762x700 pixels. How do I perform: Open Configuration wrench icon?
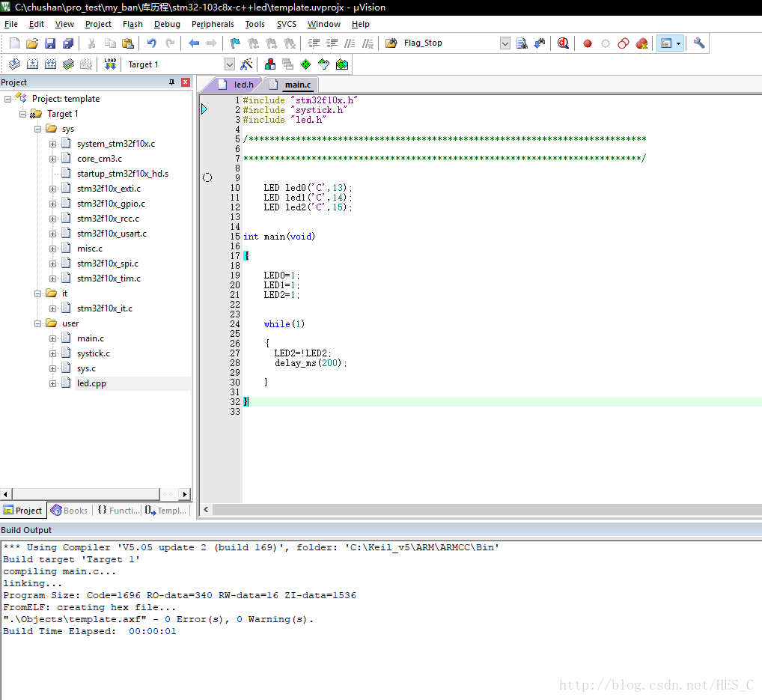699,43
